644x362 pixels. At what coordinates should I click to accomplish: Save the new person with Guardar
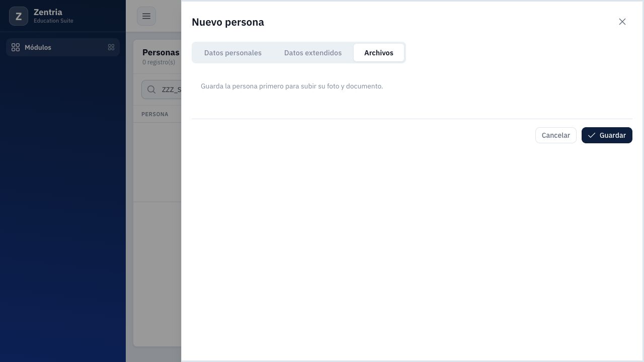607,135
